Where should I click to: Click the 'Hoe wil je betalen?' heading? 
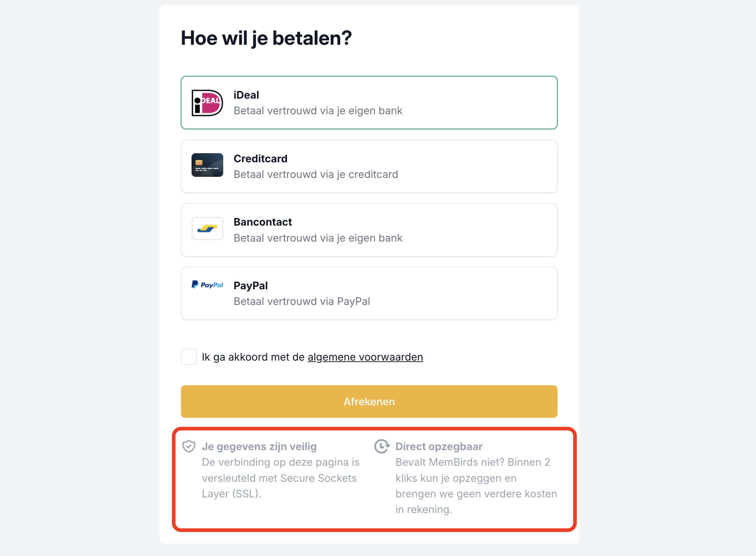pos(266,38)
